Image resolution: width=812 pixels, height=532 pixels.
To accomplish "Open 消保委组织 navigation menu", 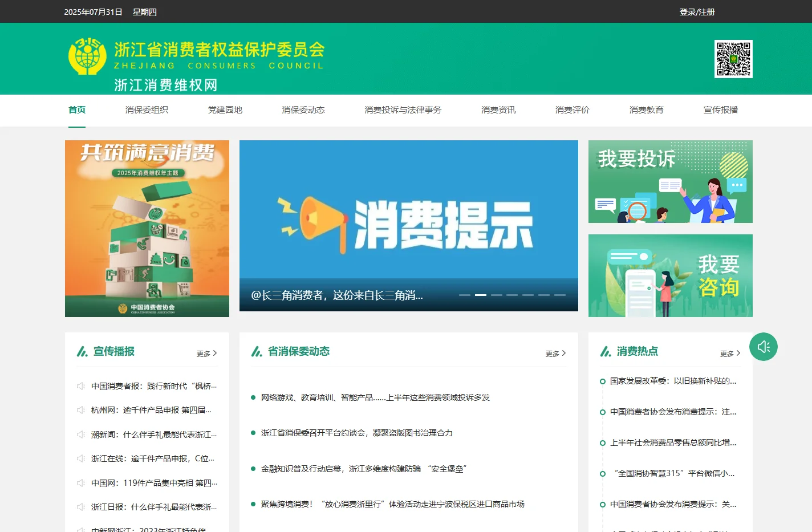I will [147, 110].
